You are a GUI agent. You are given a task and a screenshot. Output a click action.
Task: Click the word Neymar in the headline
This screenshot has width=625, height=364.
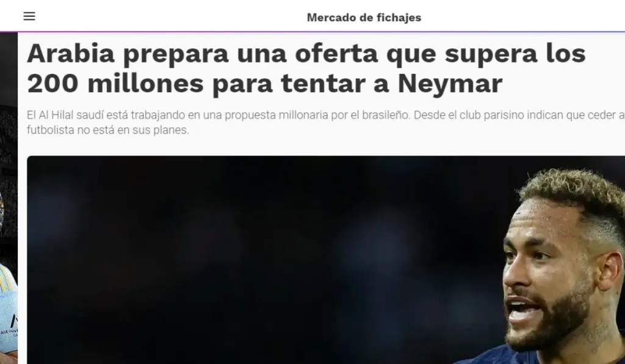tap(450, 84)
